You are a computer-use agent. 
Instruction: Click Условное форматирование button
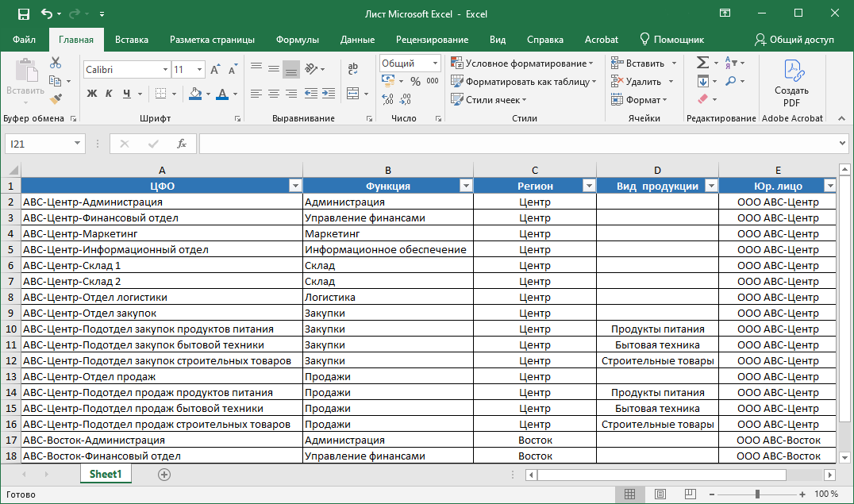[522, 63]
